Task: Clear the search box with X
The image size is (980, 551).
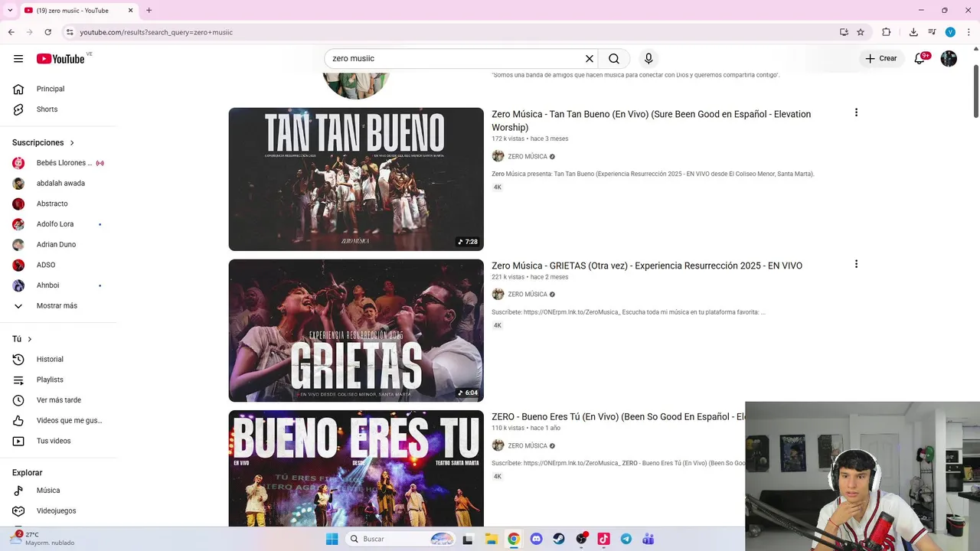Action: [x=590, y=59]
